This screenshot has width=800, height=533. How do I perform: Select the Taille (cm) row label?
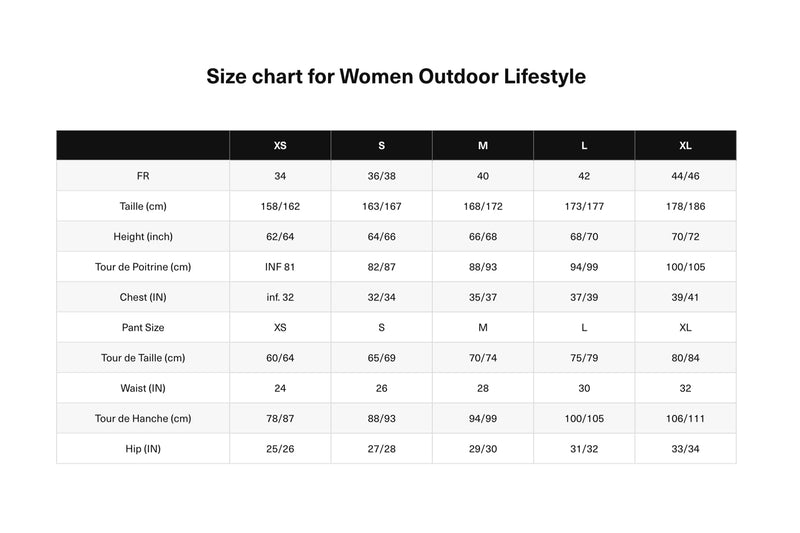coord(143,206)
